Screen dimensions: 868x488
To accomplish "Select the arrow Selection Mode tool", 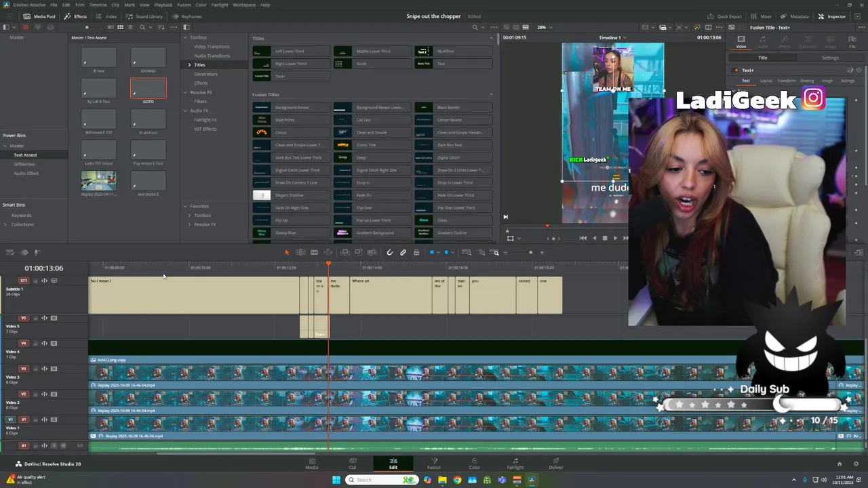I will 287,252.
